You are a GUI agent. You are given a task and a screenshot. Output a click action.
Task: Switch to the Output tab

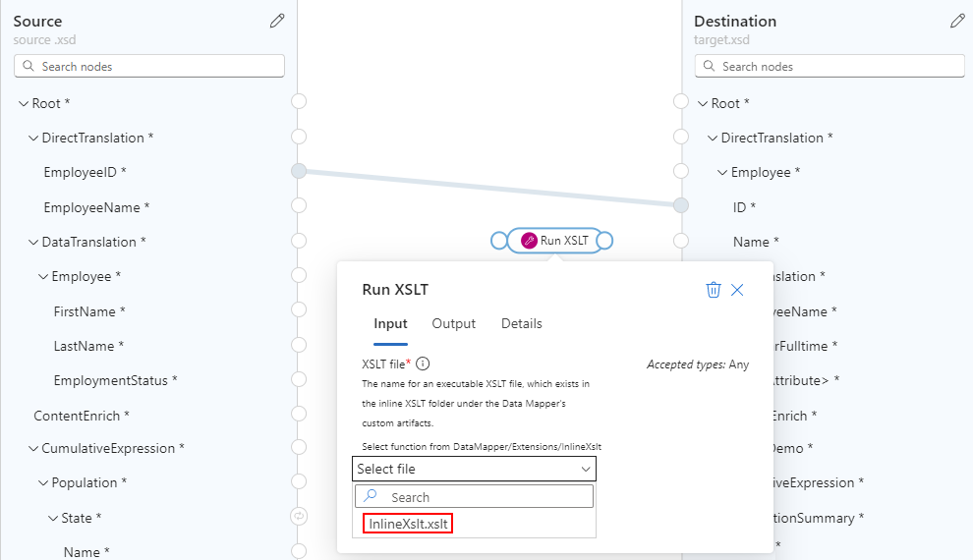coord(453,324)
